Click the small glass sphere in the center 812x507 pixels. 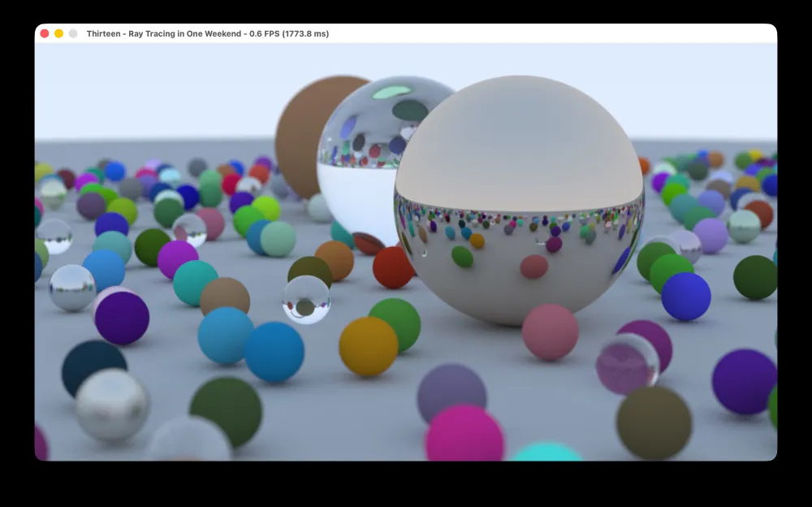pyautogui.click(x=306, y=299)
